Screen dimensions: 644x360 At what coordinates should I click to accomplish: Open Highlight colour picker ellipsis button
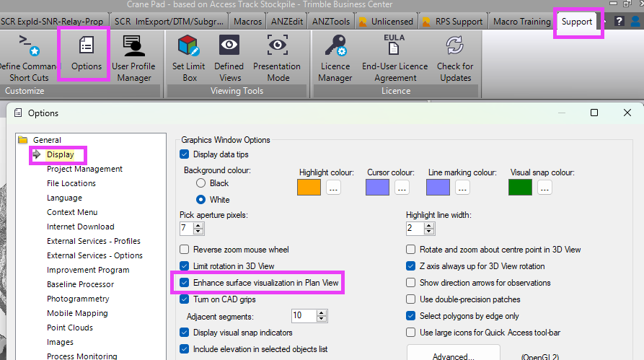pos(333,188)
